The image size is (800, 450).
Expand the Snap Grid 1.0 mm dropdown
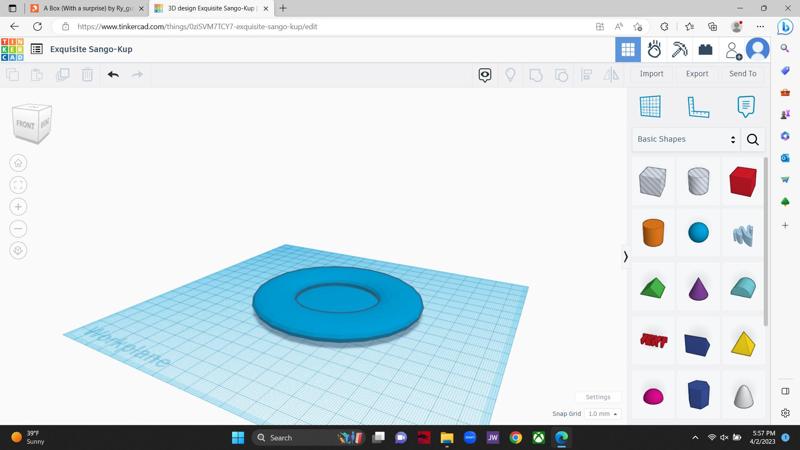[x=603, y=414]
